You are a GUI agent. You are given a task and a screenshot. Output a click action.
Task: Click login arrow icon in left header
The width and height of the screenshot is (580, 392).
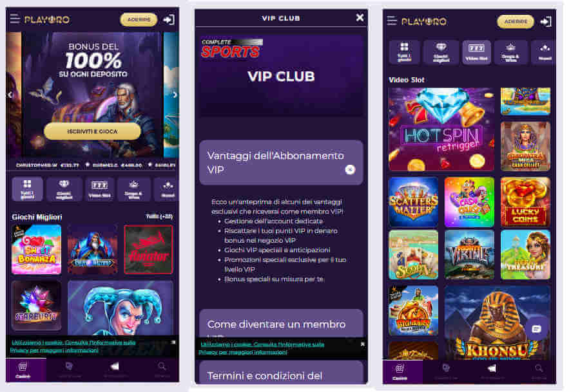169,19
